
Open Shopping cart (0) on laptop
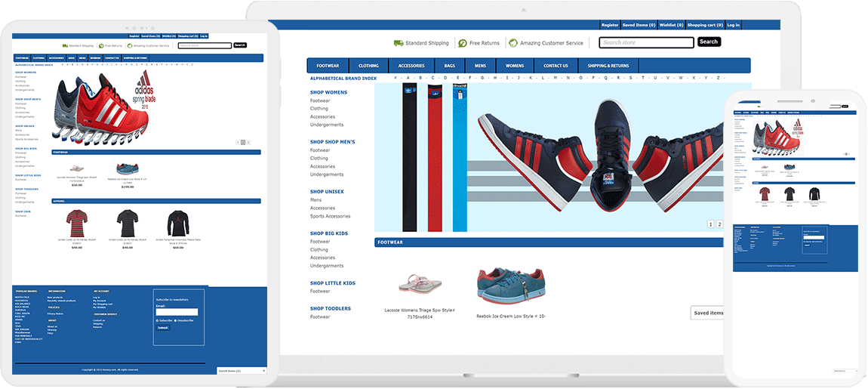(x=705, y=25)
